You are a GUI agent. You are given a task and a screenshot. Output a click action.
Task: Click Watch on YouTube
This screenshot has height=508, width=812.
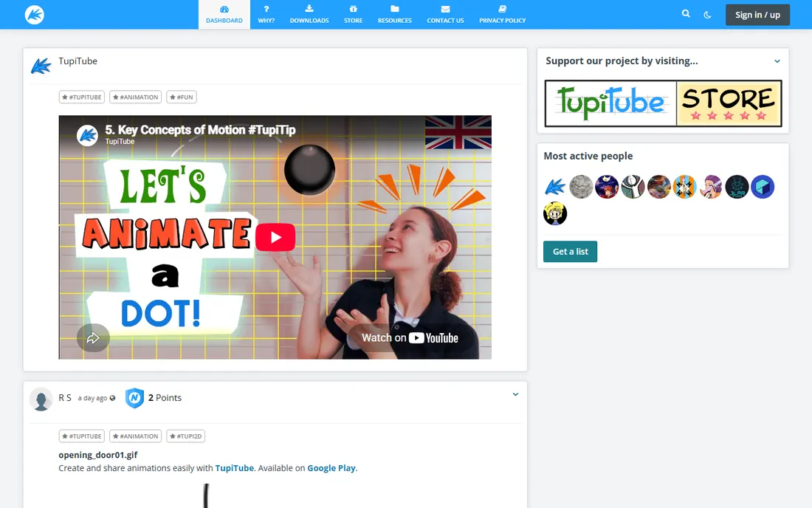[410, 337]
